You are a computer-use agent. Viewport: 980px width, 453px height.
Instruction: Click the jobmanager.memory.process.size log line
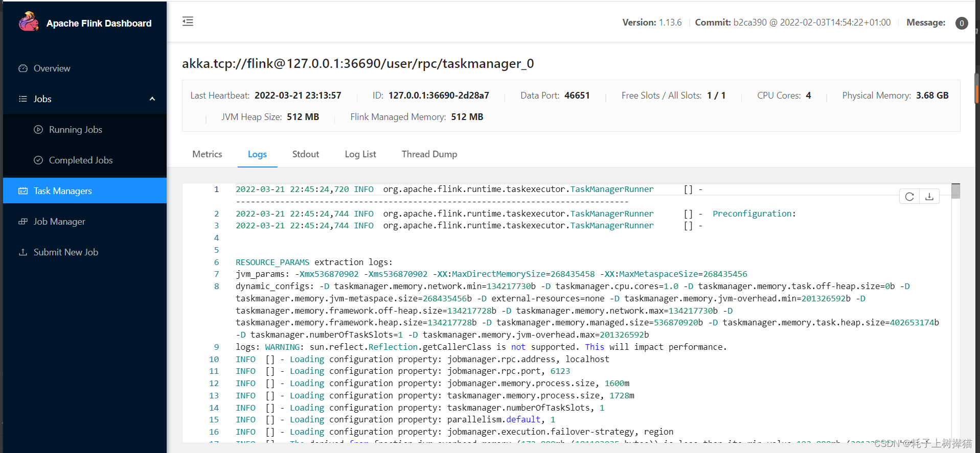432,384
